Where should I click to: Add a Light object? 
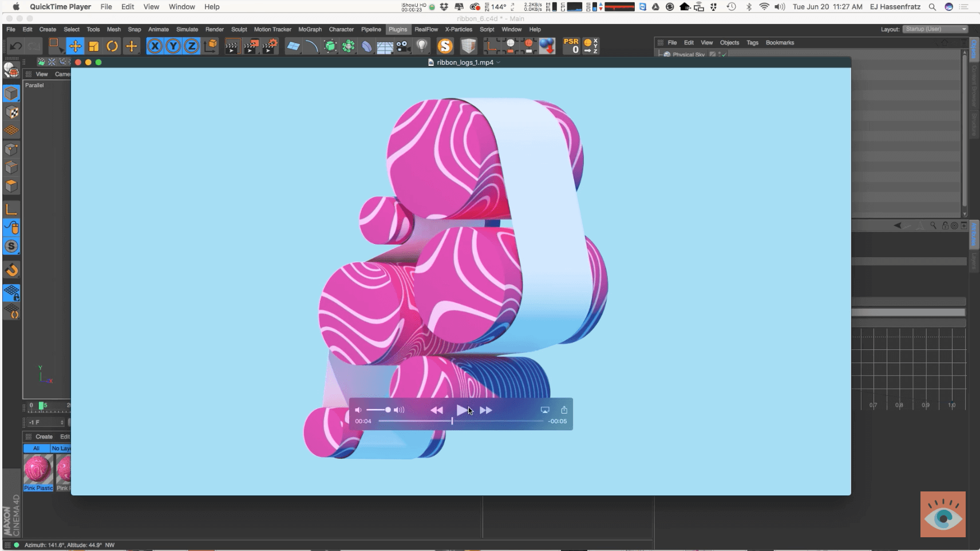pos(422,46)
